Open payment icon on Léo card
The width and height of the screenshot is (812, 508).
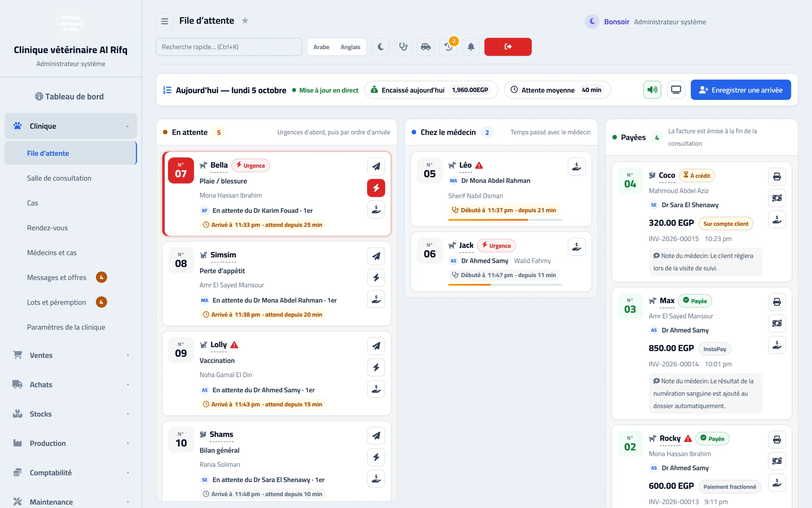click(577, 166)
